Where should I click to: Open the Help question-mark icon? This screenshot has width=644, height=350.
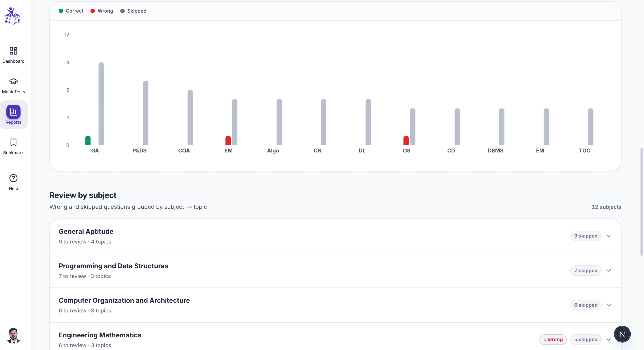tap(13, 178)
